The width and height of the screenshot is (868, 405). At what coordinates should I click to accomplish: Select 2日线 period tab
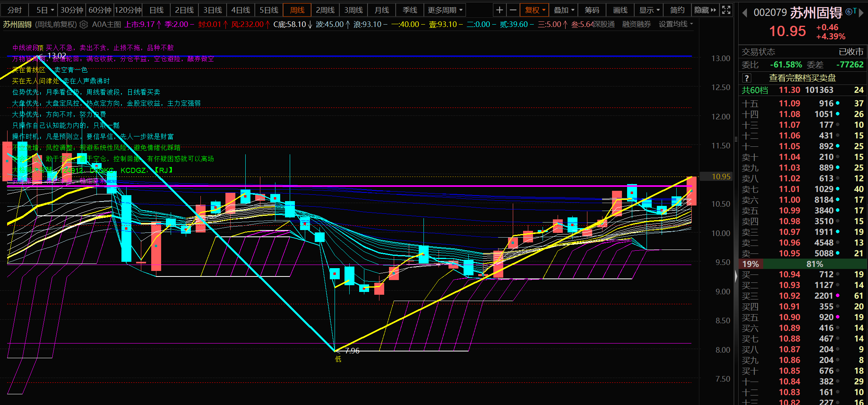point(185,10)
